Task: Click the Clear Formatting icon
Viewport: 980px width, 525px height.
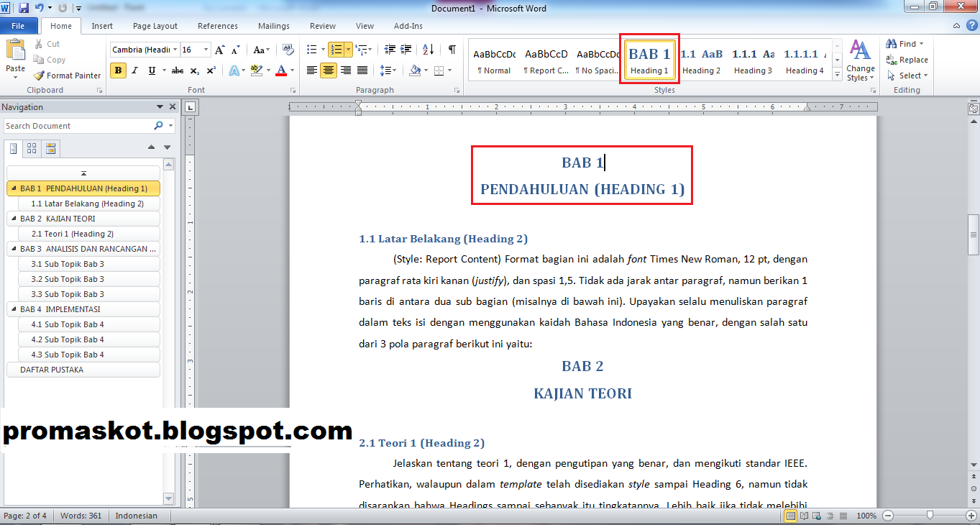Action: (288, 50)
